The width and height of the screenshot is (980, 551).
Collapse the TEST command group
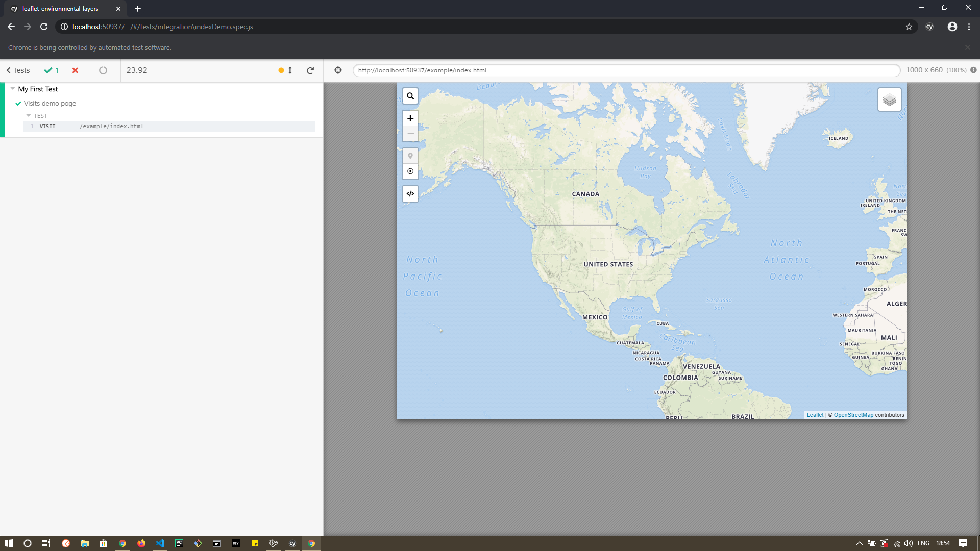pyautogui.click(x=29, y=115)
